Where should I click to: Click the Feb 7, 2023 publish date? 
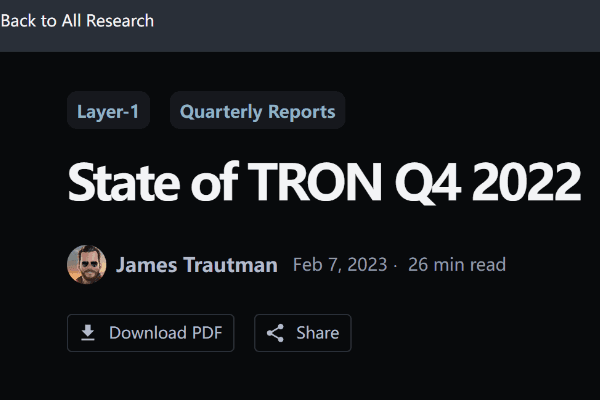click(x=339, y=265)
